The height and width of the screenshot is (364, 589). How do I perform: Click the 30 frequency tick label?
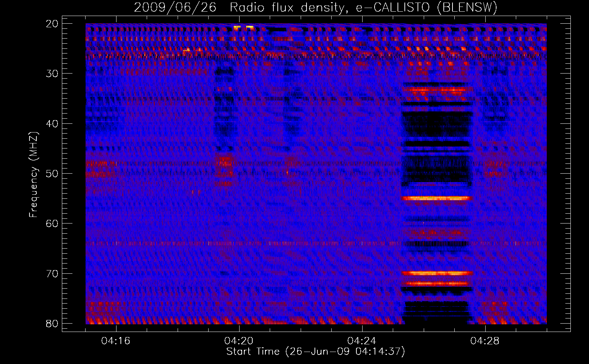52,74
